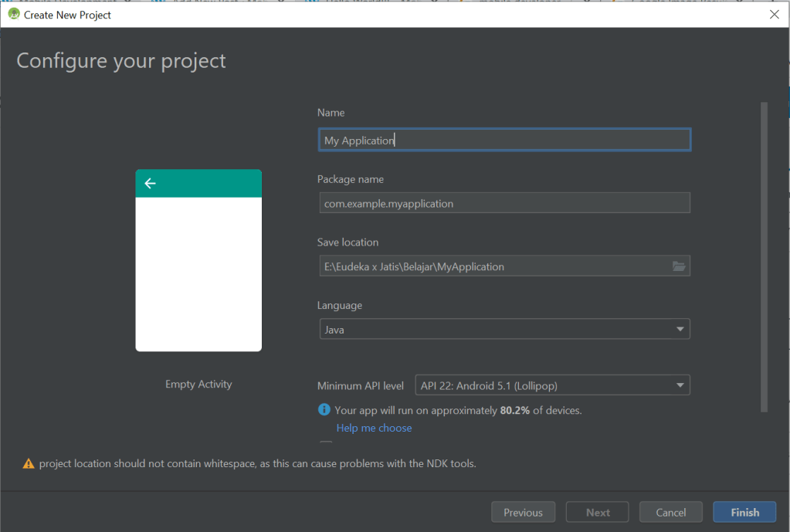Tick the partially hidden checkbox below Help me choose
This screenshot has height=532, width=790.
(x=327, y=444)
